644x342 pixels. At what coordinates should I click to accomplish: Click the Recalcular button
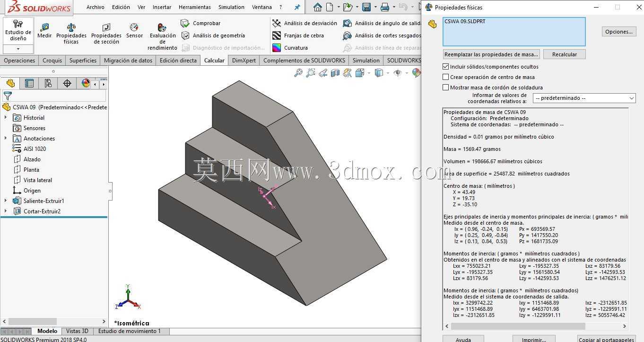[x=564, y=54]
